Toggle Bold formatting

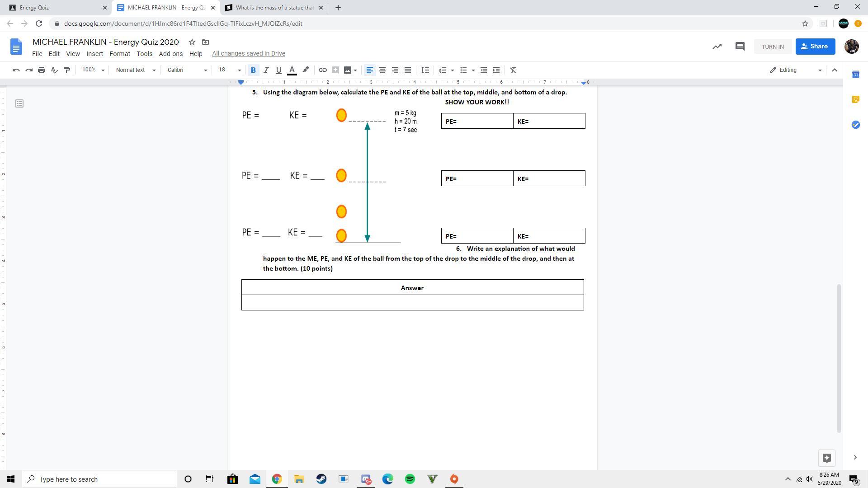coord(253,70)
